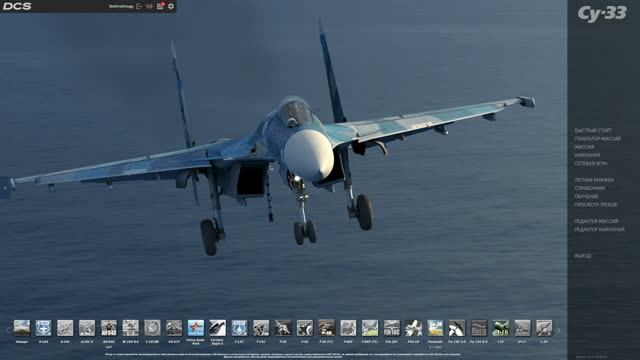Select the F-86F (FC) module icon
The height and width of the screenshot is (360, 640).
(370, 328)
